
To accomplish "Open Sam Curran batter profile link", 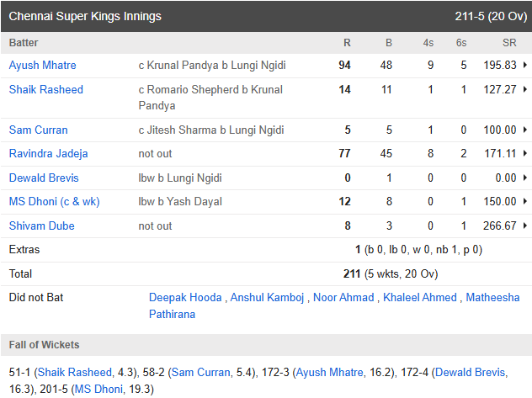I will pyautogui.click(x=39, y=130).
